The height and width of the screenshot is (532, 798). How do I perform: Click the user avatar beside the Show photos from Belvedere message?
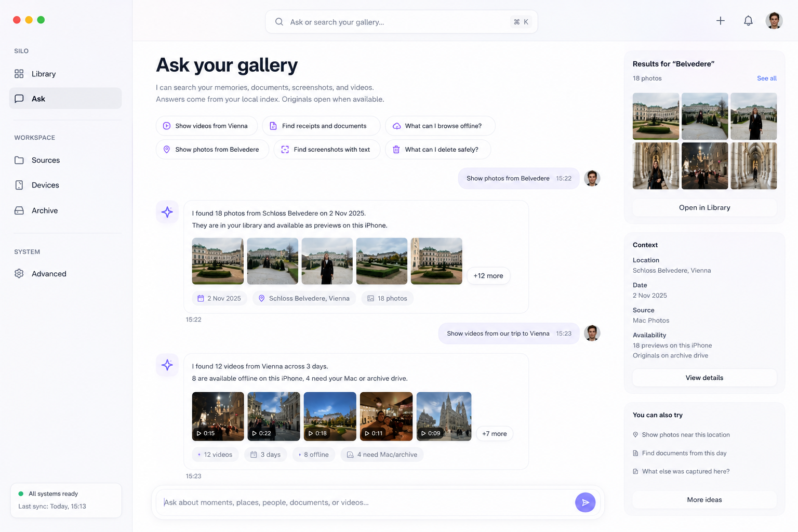click(592, 178)
